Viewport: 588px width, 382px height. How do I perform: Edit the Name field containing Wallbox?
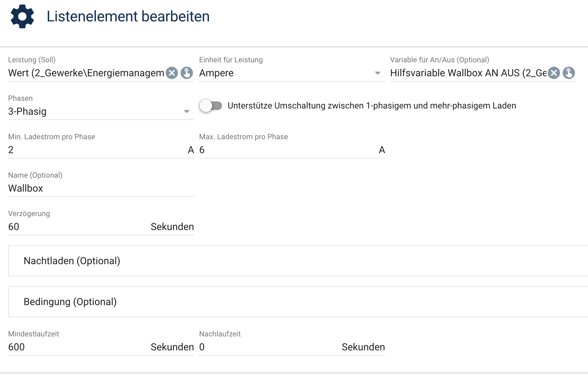101,189
